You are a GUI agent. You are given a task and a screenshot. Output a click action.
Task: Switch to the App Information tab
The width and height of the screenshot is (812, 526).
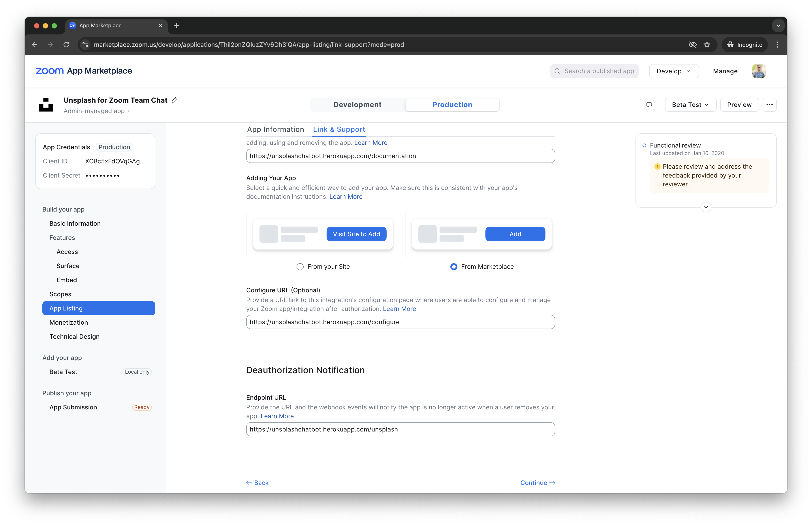coord(275,129)
